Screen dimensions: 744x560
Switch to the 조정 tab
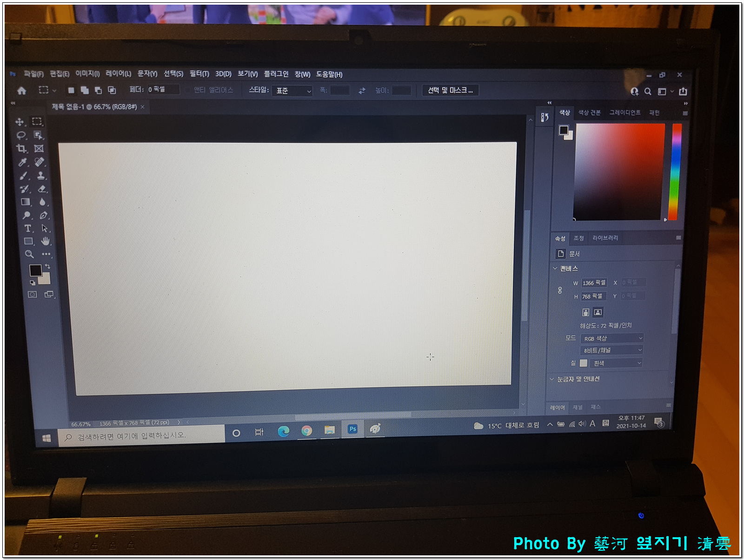578,238
